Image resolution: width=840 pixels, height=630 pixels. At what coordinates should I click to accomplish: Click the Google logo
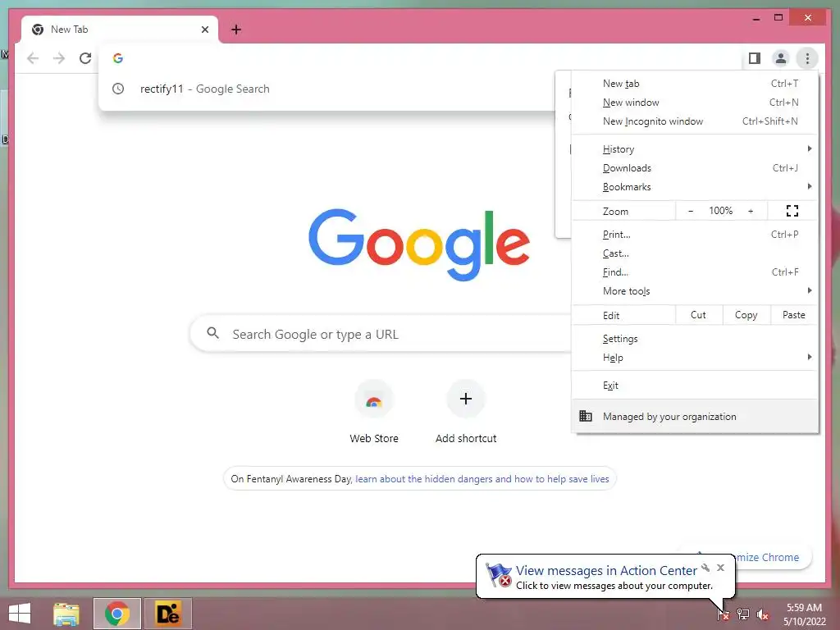(x=419, y=244)
